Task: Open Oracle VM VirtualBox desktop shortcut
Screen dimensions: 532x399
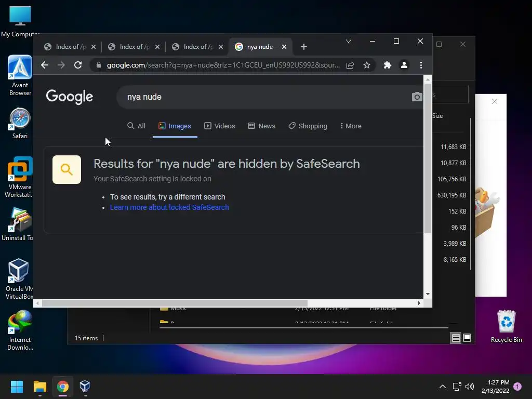Action: click(x=19, y=279)
